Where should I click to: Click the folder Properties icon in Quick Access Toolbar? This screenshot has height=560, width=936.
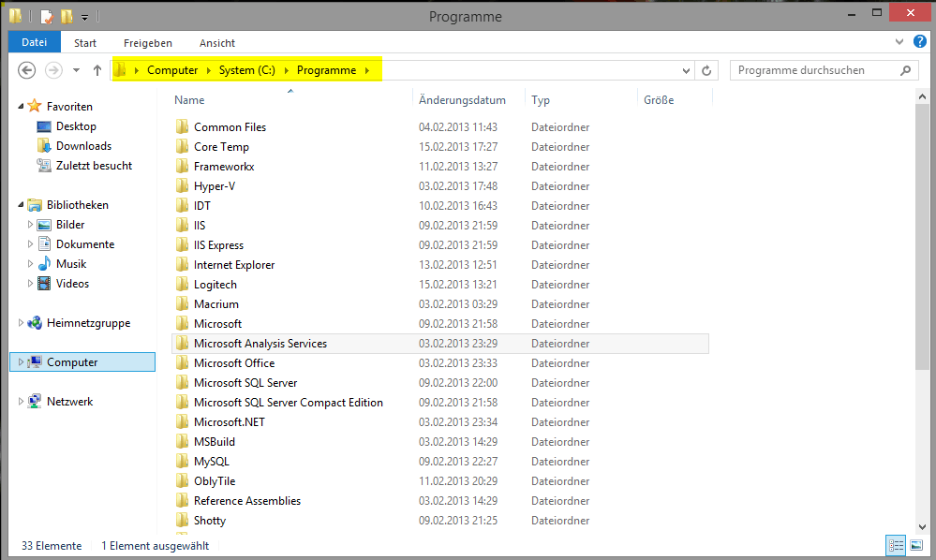tap(44, 14)
